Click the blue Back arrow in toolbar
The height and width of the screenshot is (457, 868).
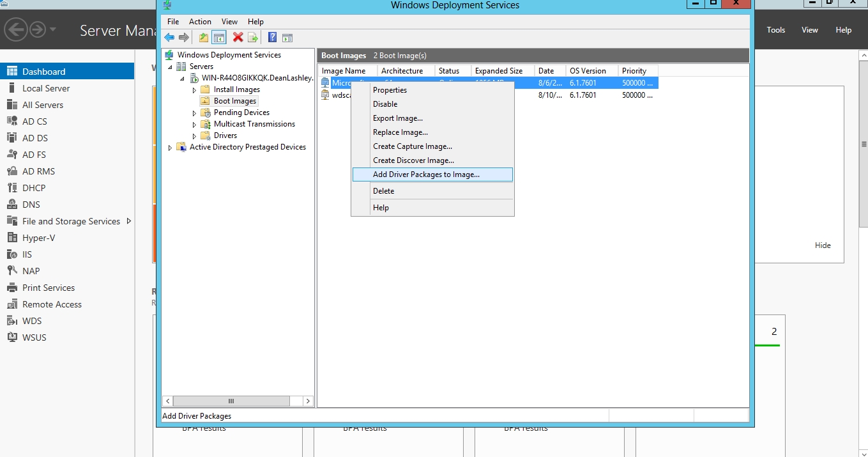pos(169,38)
